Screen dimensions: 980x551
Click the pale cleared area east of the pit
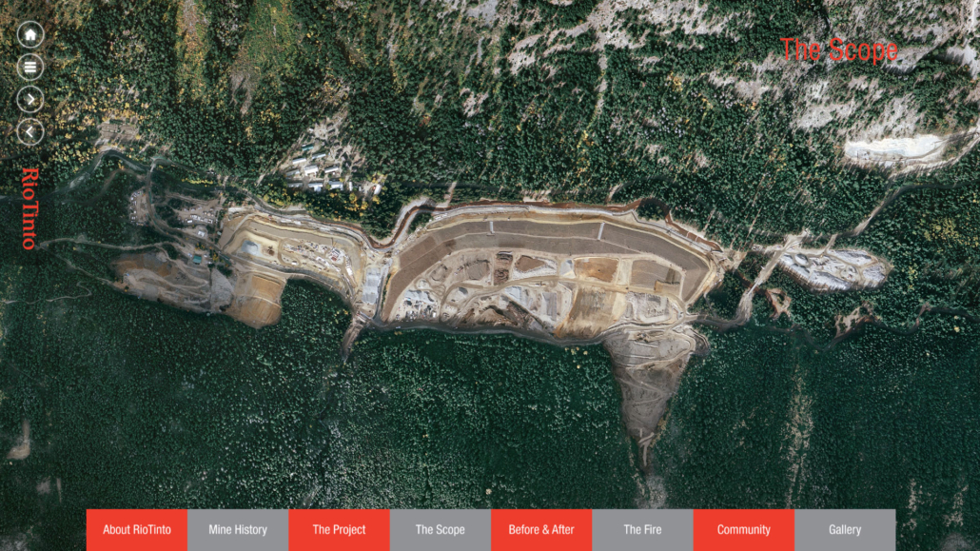[828, 266]
